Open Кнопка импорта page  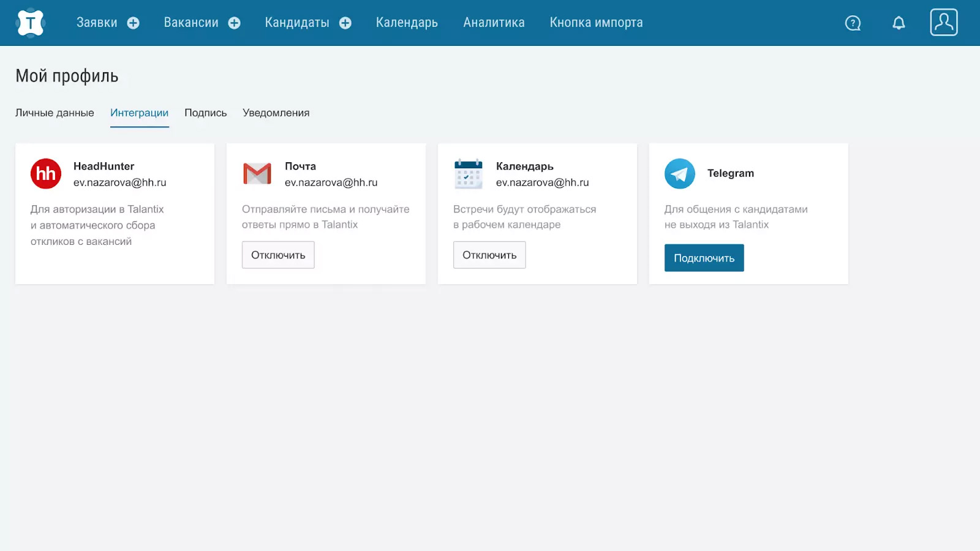[596, 23]
